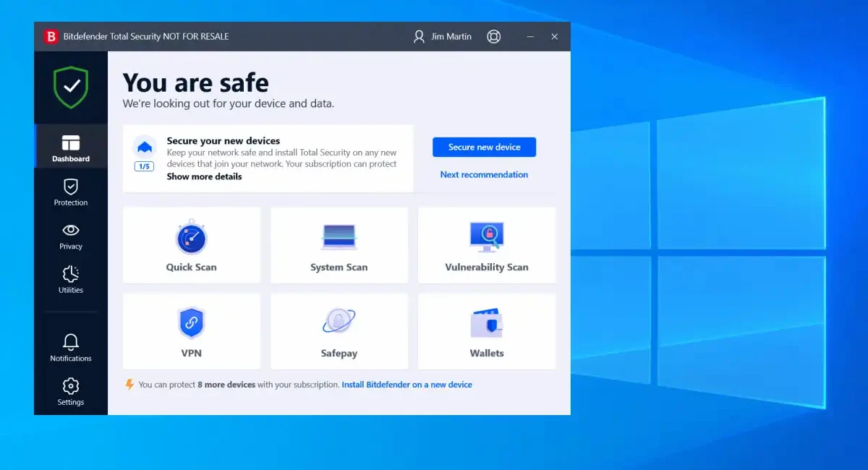Click the 1/5 recommendation counter

click(x=145, y=166)
